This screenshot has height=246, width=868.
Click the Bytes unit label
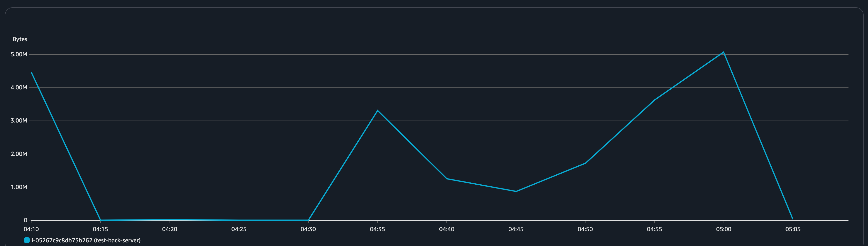20,39
